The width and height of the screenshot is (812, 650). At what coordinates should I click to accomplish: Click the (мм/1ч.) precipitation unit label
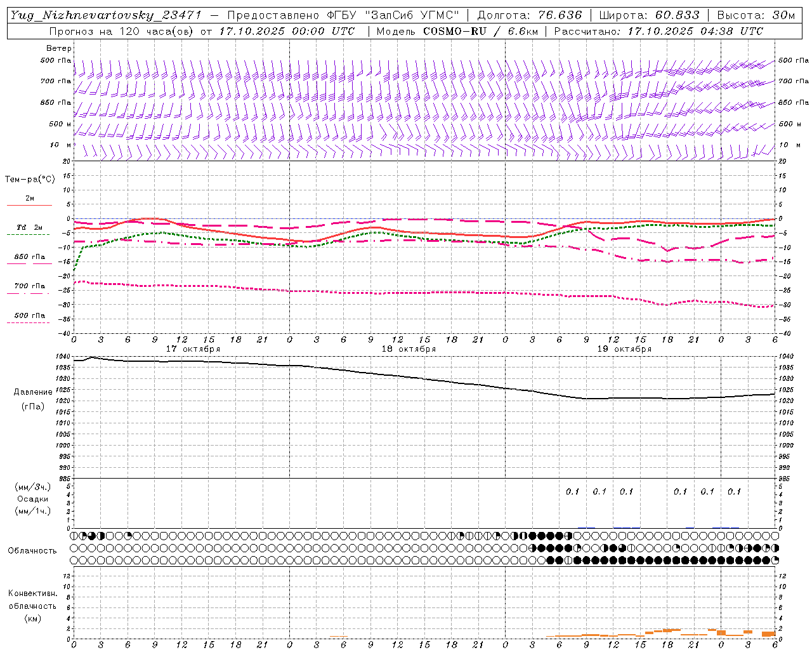click(x=33, y=511)
